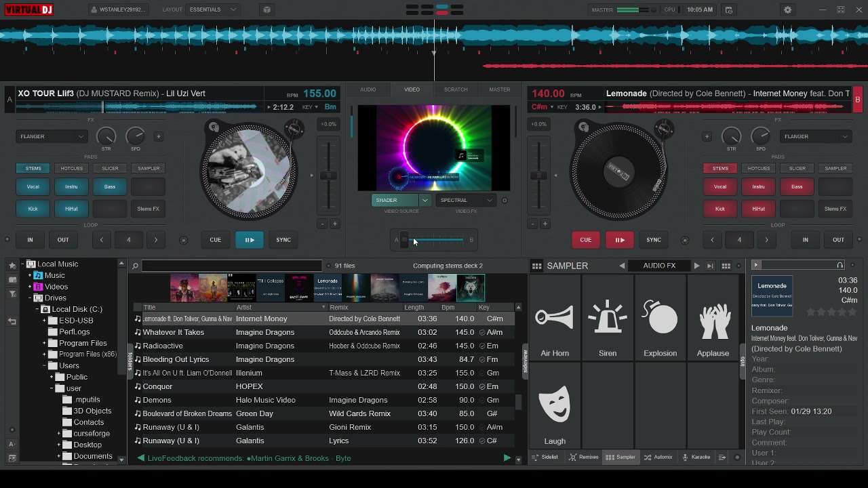Toggle left deck Kick stem pad
Viewport: 868px width, 488px height.
(33, 209)
